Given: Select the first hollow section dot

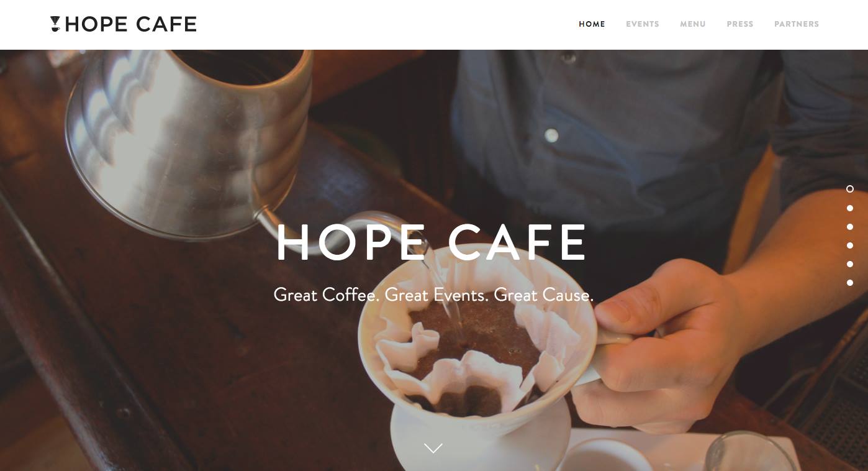Looking at the screenshot, I should (x=850, y=189).
